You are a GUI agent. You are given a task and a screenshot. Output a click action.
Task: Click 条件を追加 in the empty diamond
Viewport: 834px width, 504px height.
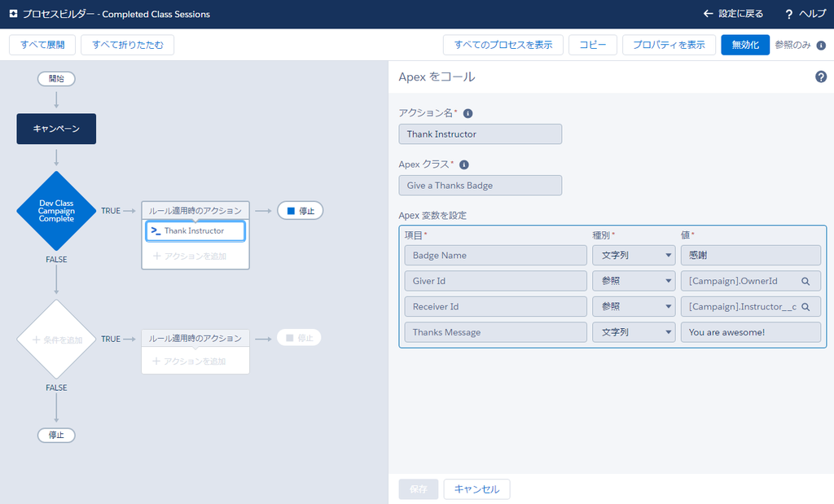click(x=58, y=340)
